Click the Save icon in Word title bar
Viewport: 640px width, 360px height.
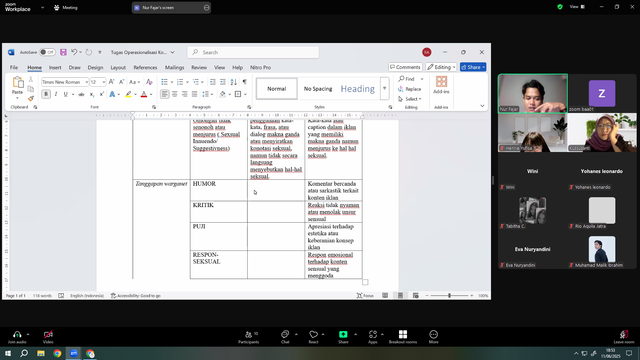(63, 52)
